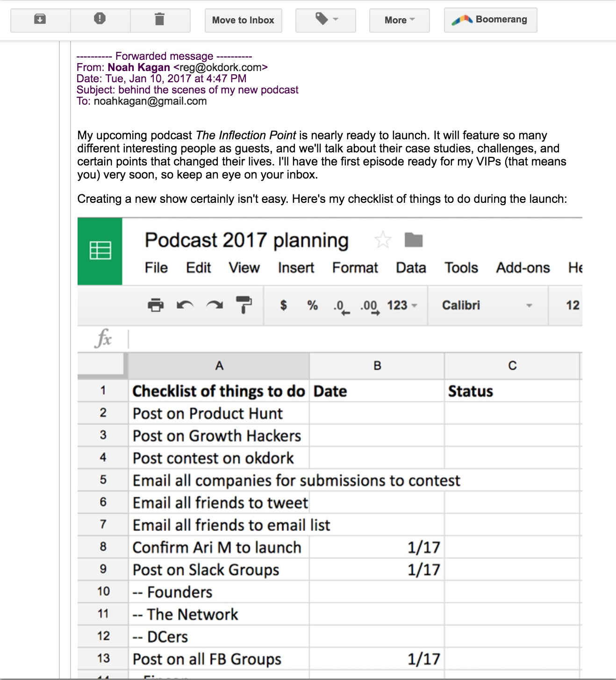Click the Print icon in sheet toolbar
Screen dimensions: 616x680
coord(156,305)
